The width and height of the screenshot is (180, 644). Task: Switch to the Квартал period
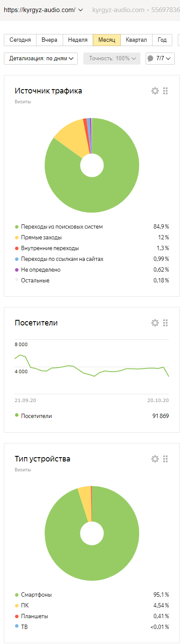click(136, 40)
